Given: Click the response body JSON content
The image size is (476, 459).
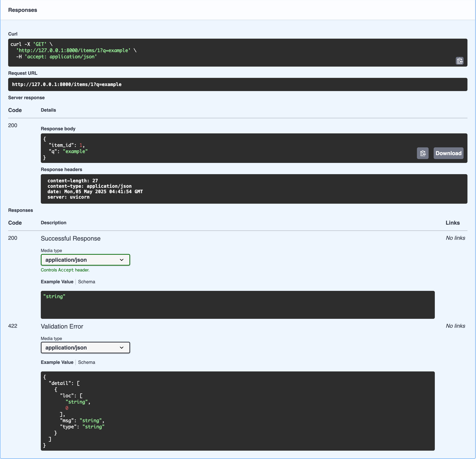Looking at the screenshot, I should point(219,148).
